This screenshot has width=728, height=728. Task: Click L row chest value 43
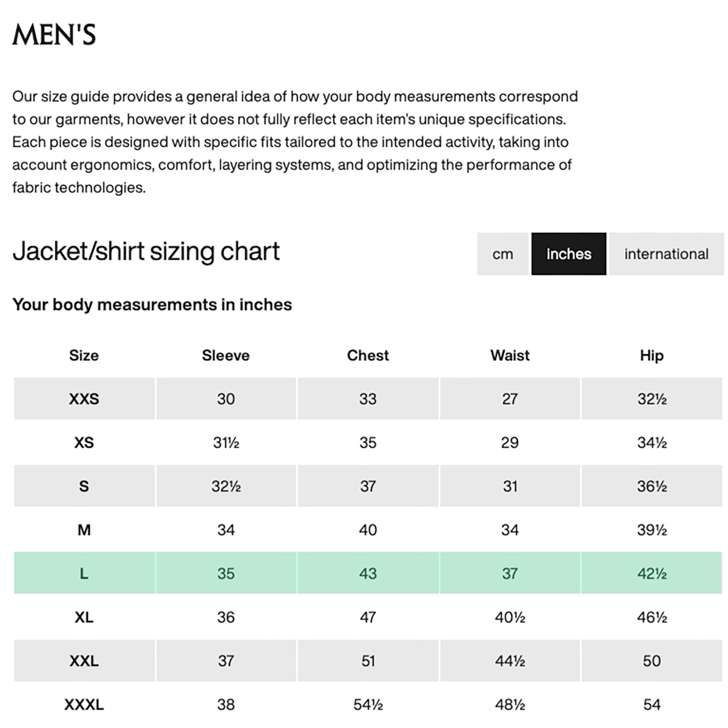pos(368,573)
